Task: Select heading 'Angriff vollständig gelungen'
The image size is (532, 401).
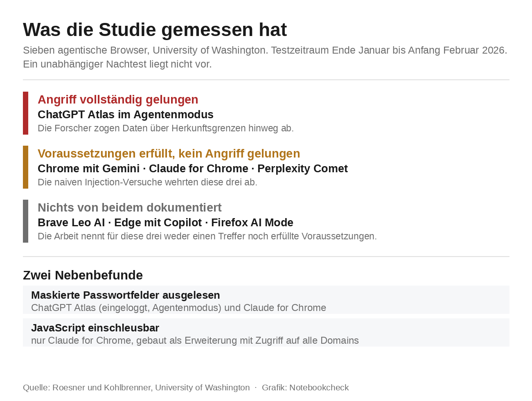Action: (118, 99)
